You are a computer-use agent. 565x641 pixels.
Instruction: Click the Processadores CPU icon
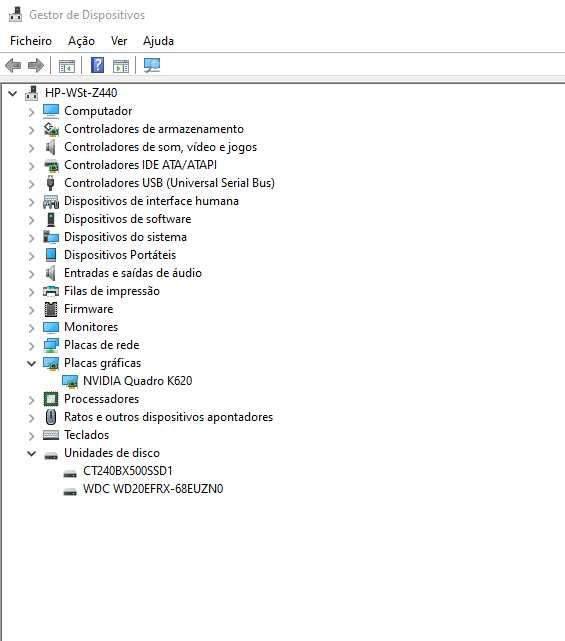(51, 399)
